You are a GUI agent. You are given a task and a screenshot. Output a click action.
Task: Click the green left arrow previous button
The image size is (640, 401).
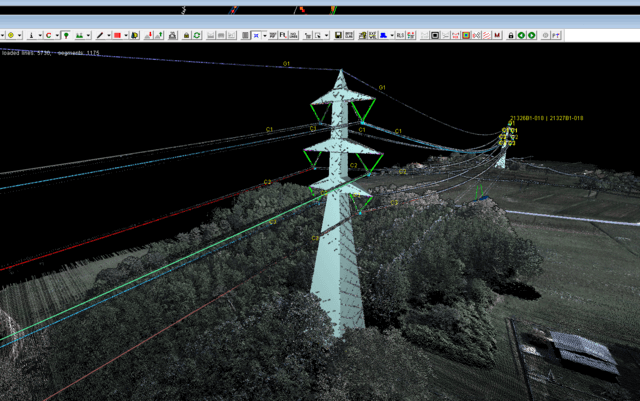coord(521,36)
